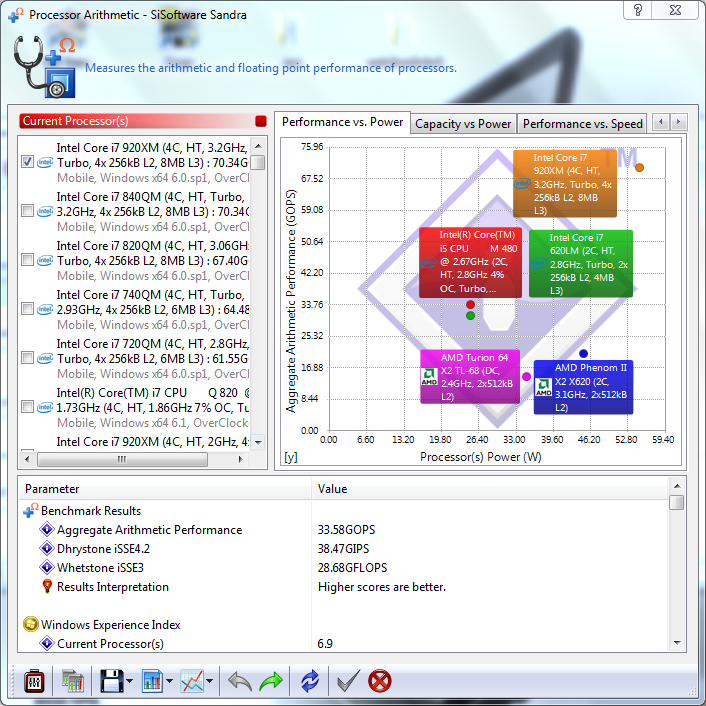This screenshot has width=706, height=706.
Task: Check the Intel Core i7 720QM checkbox
Action: tap(27, 358)
